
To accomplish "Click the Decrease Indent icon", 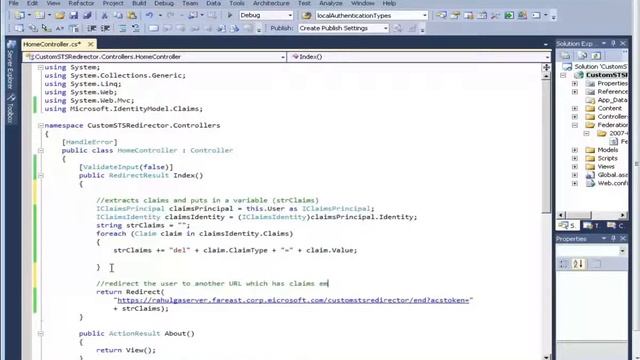I will click(x=92, y=28).
